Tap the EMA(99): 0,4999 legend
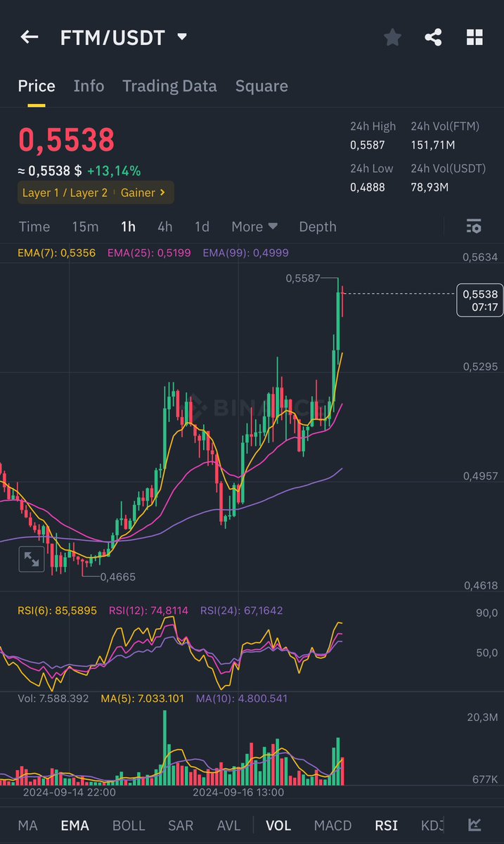The image size is (504, 844). pos(245,252)
